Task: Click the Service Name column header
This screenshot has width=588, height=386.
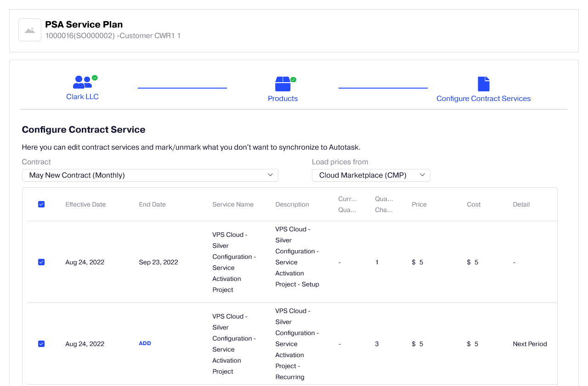Action: click(233, 204)
